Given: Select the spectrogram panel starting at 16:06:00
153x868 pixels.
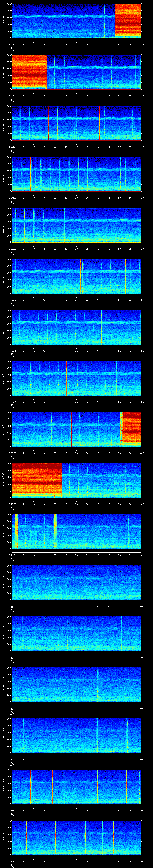Looking at the screenshot, I should pos(76,276).
